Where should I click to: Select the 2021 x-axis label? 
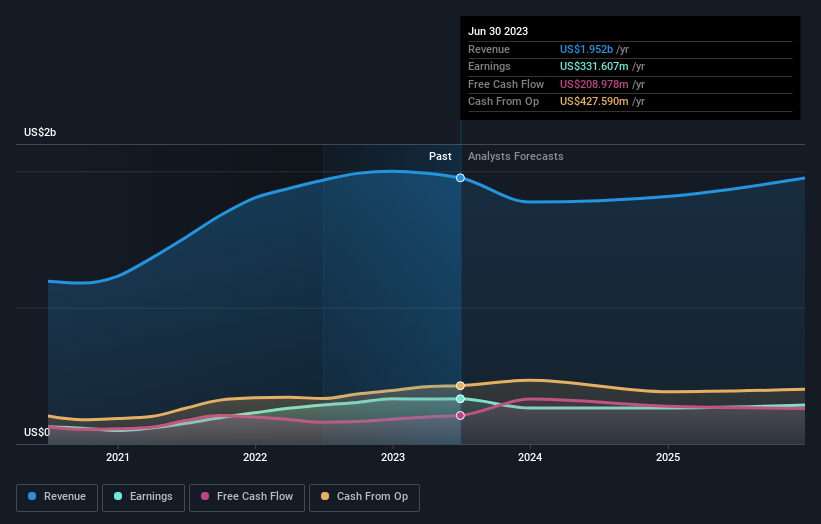point(118,458)
